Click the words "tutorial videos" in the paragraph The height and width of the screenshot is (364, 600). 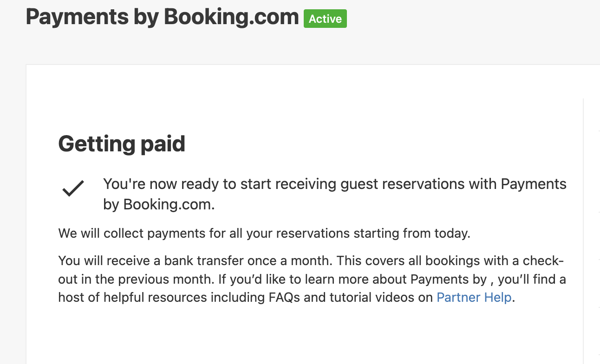tap(374, 297)
